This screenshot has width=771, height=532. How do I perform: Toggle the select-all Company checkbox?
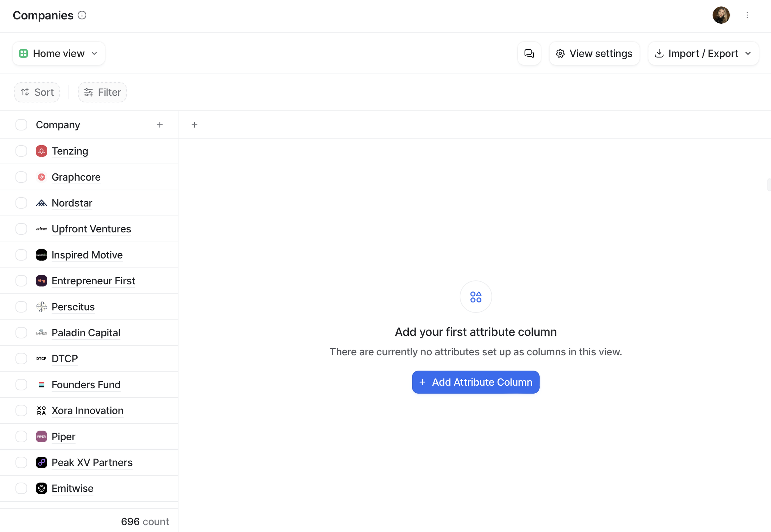[21, 125]
